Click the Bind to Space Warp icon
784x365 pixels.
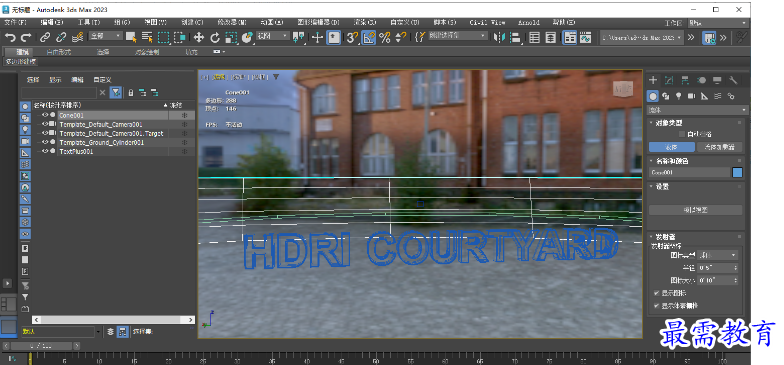(77, 37)
